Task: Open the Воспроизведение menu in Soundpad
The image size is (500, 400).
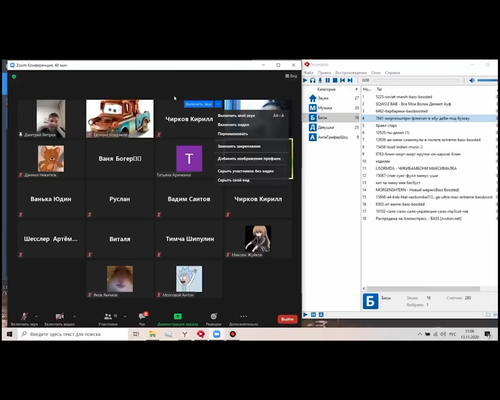Action: pyautogui.click(x=351, y=73)
